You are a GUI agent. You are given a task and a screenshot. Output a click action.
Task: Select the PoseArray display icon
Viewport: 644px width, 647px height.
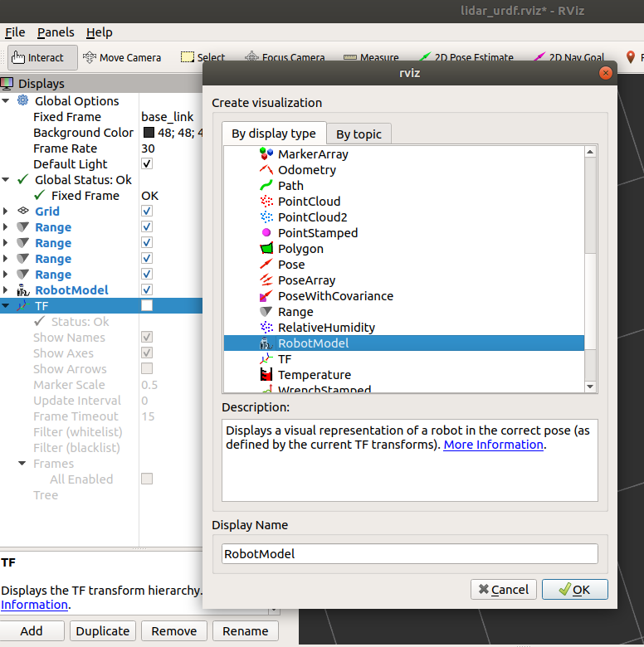[266, 280]
